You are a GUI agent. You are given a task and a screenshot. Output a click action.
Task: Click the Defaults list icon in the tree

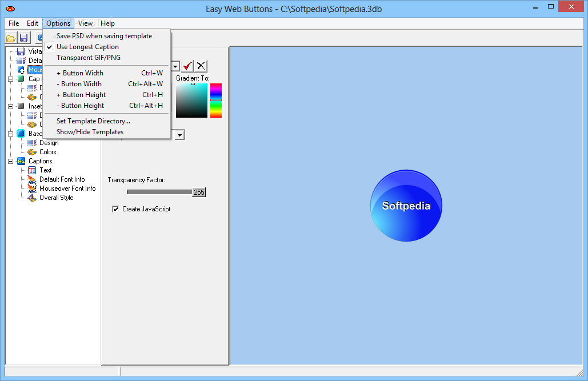click(21, 61)
